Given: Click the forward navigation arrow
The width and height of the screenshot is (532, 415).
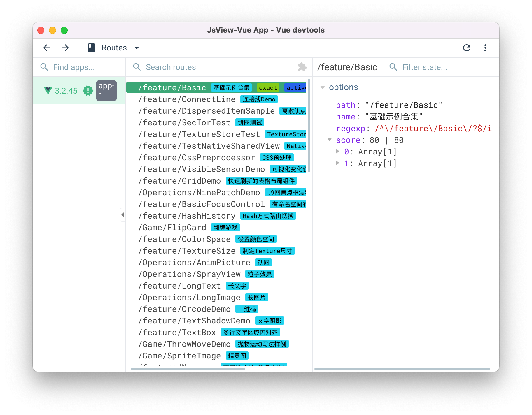Looking at the screenshot, I should click(65, 48).
